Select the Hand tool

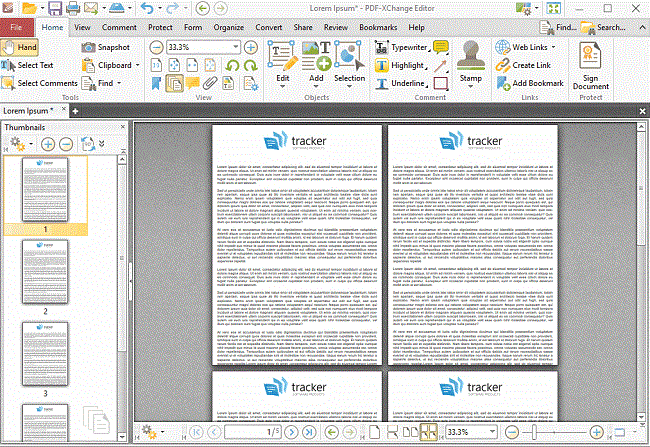point(21,47)
